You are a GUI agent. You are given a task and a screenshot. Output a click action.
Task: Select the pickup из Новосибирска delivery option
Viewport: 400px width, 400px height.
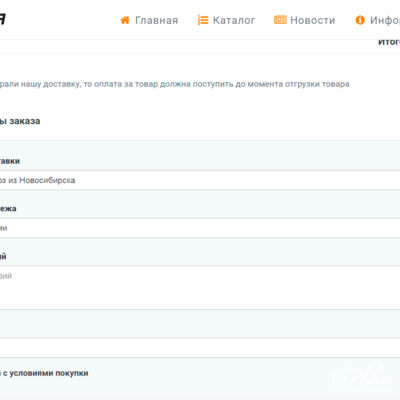click(200, 180)
